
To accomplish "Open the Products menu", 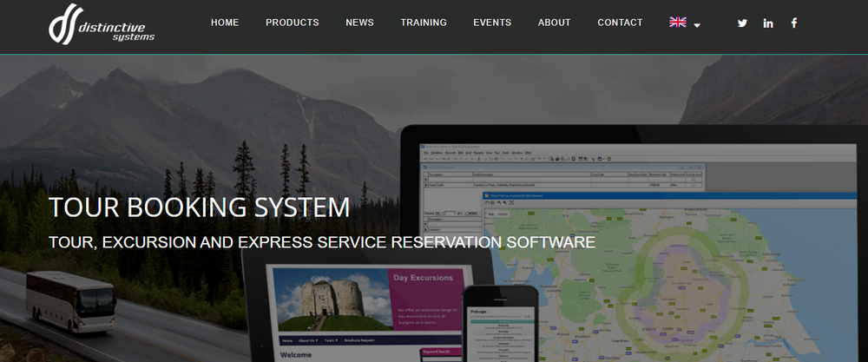I will click(x=293, y=23).
